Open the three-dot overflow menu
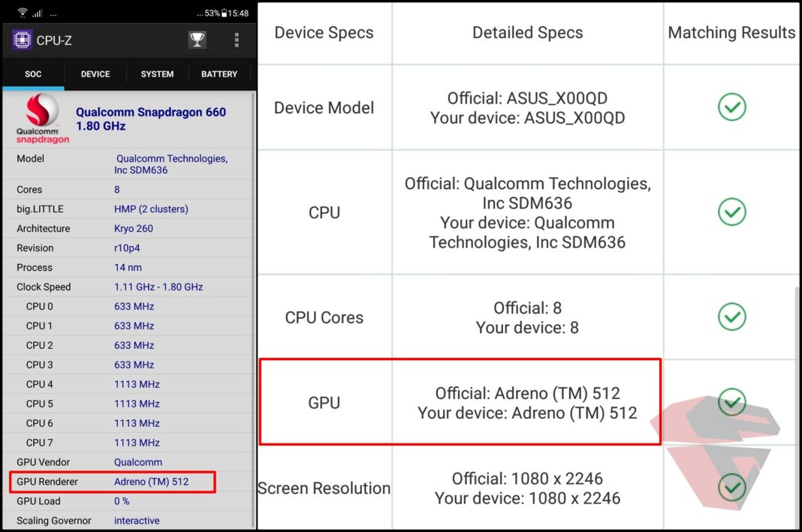This screenshot has height=532, width=802. tap(237, 40)
